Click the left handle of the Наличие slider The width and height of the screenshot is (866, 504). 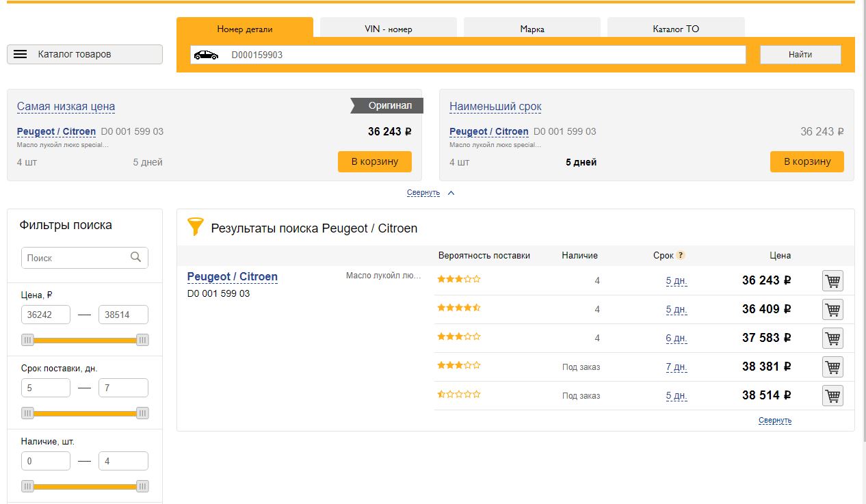pos(27,486)
